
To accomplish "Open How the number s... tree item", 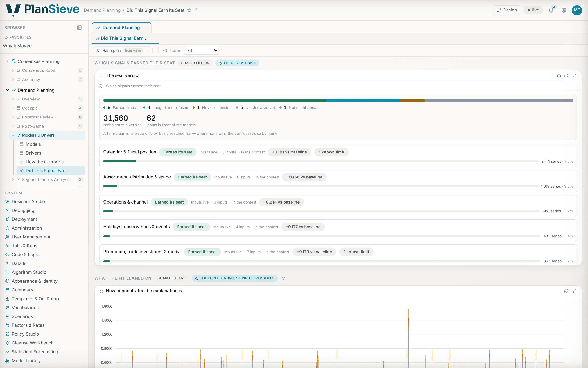I will [x=46, y=162].
